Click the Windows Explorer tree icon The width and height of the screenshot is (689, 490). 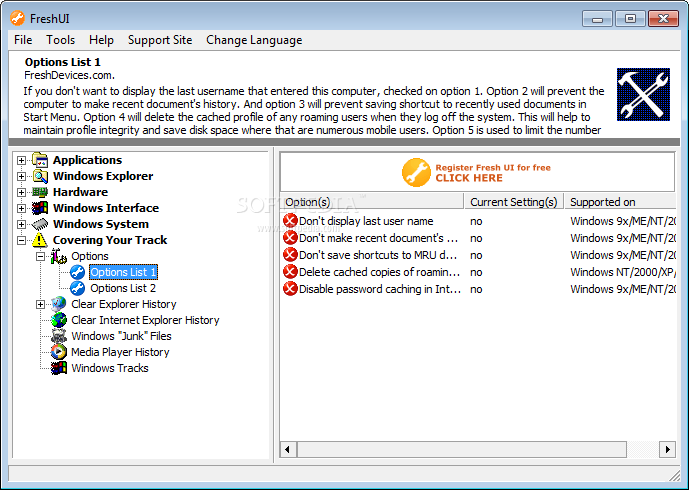40,176
